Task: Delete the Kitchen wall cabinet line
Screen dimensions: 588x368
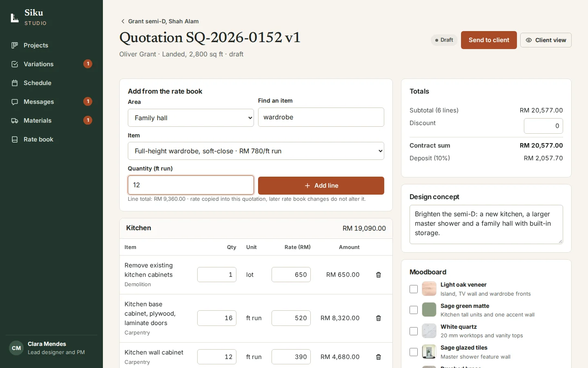Action: coord(379,357)
